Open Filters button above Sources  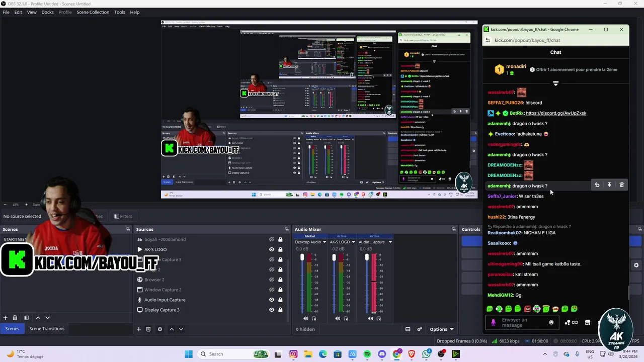point(123,216)
